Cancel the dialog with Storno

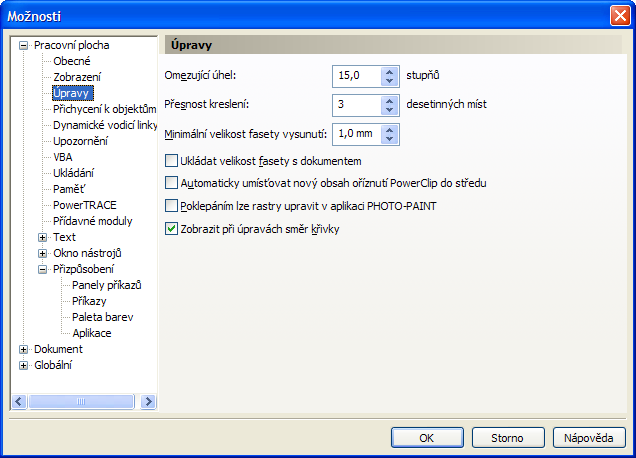pos(508,438)
